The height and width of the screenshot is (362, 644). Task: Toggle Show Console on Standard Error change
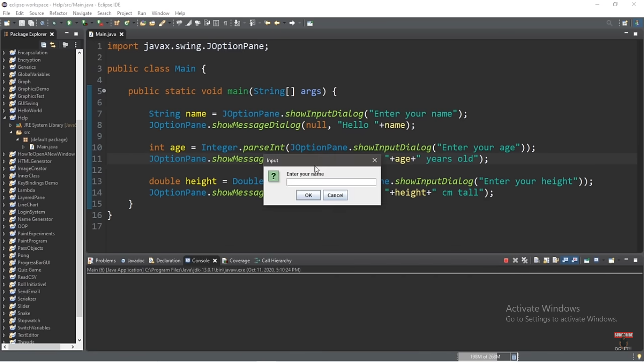pyautogui.click(x=575, y=261)
